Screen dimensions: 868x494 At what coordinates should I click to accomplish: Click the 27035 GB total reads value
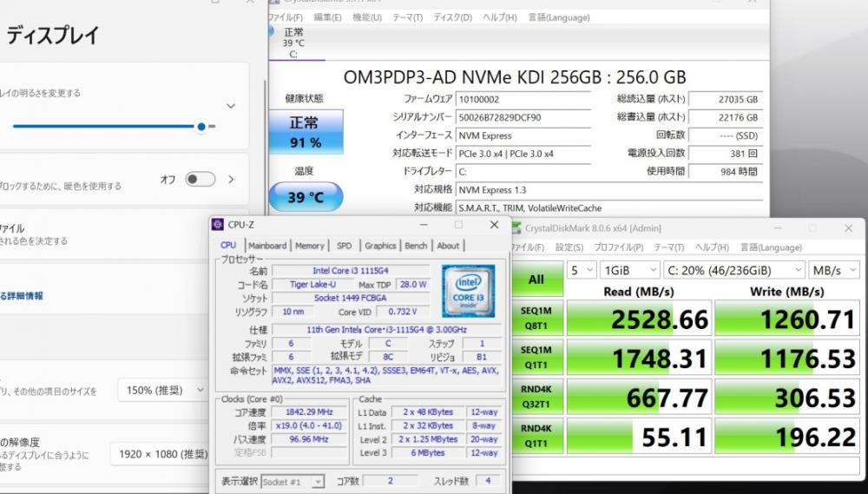click(726, 100)
